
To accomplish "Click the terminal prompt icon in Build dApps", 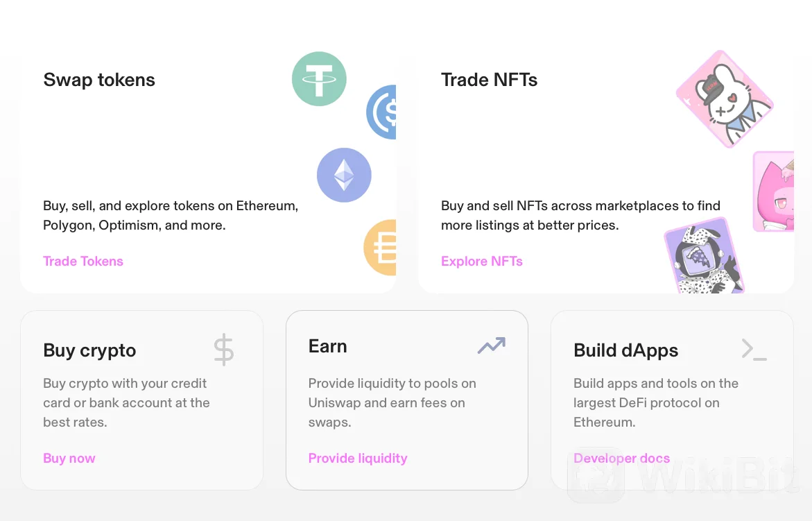I will (x=754, y=350).
